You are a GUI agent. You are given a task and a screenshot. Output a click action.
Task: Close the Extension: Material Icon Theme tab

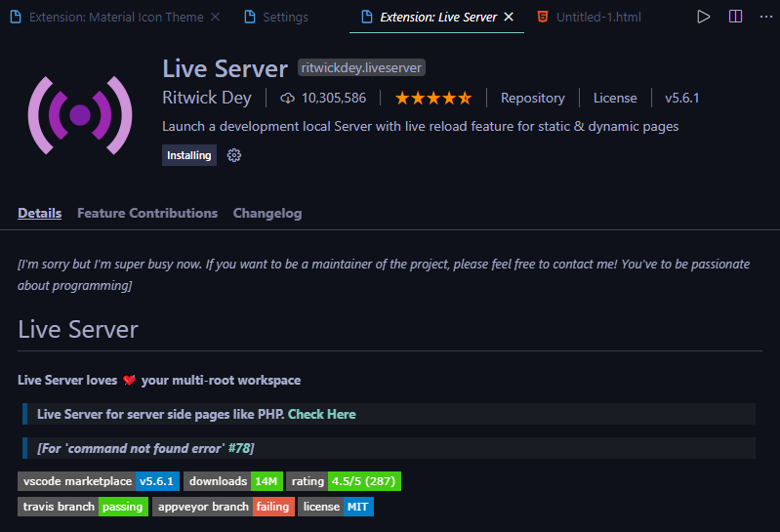pyautogui.click(x=215, y=17)
